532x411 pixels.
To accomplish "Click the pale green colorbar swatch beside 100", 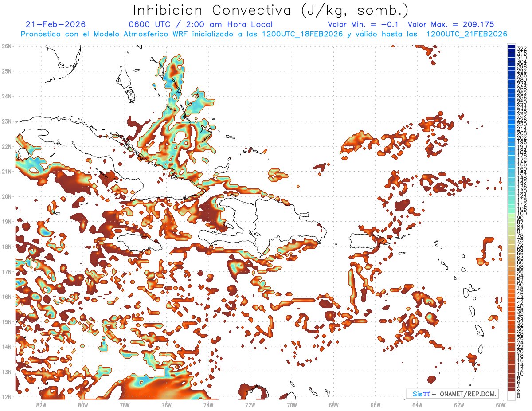I will click(512, 215).
